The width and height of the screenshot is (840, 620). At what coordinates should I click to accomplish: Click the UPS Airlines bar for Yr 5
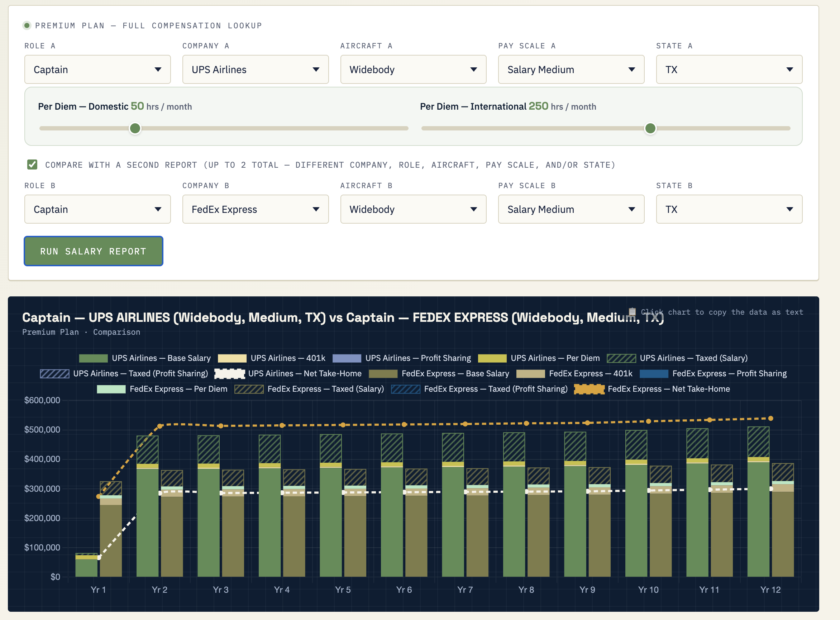click(x=331, y=505)
